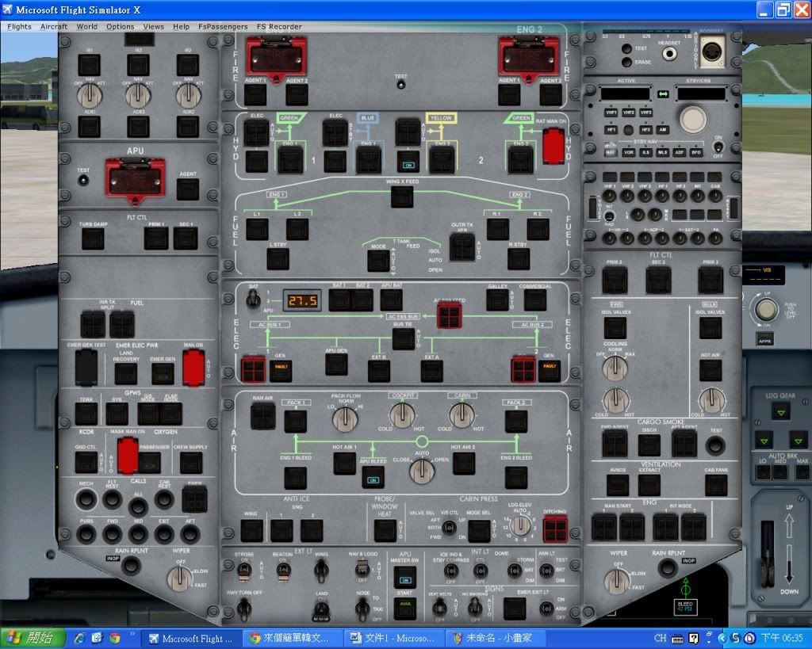Open the Views menu
The width and height of the screenshot is (812, 649).
(x=153, y=26)
